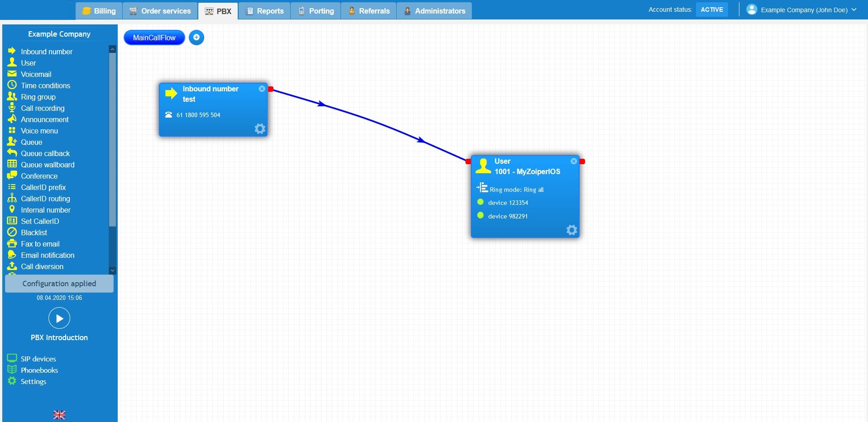Switch language via the UK flag
This screenshot has width=868, height=422.
pyautogui.click(x=59, y=414)
